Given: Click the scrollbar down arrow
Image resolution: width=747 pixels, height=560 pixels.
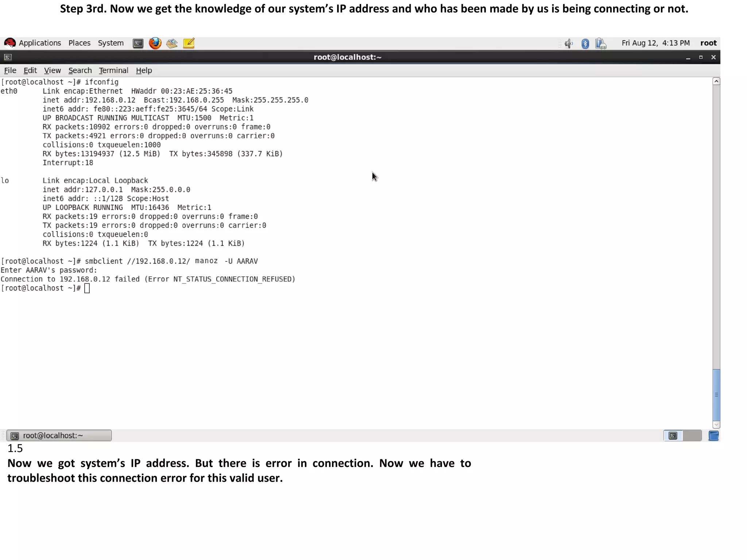Looking at the screenshot, I should (716, 425).
